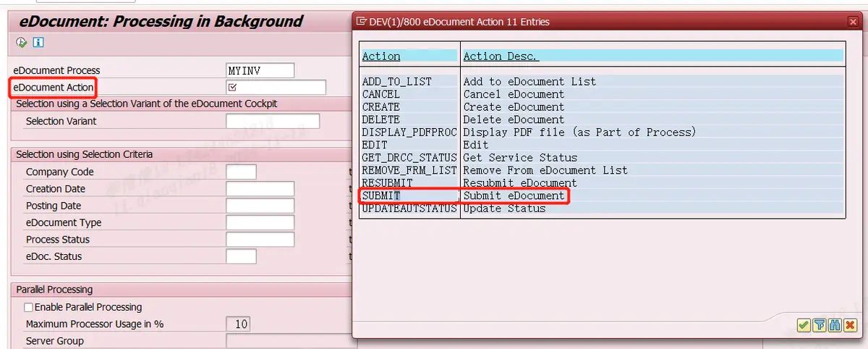Select the SUBMIT action entry

[x=381, y=195]
